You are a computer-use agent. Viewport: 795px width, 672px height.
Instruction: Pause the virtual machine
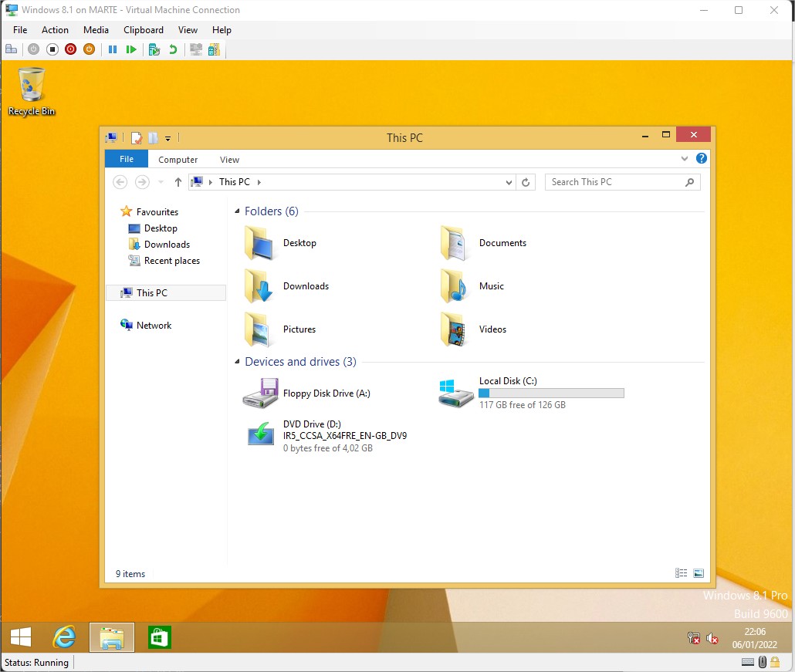pos(113,49)
